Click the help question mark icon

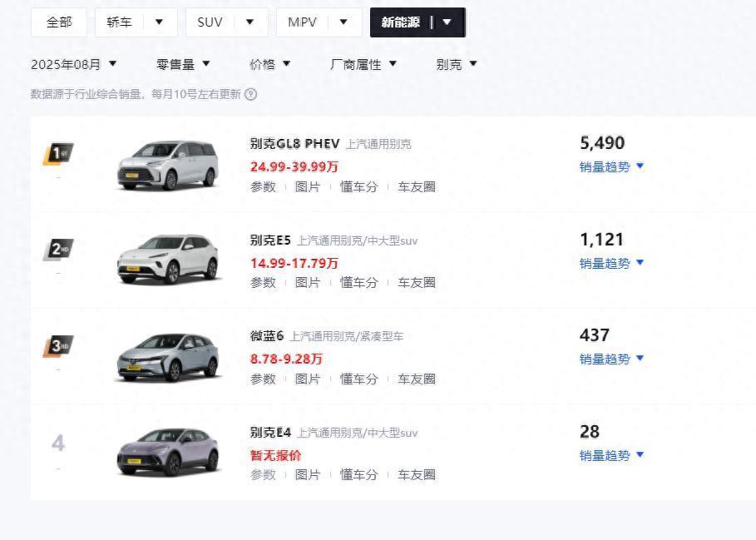pos(251,95)
